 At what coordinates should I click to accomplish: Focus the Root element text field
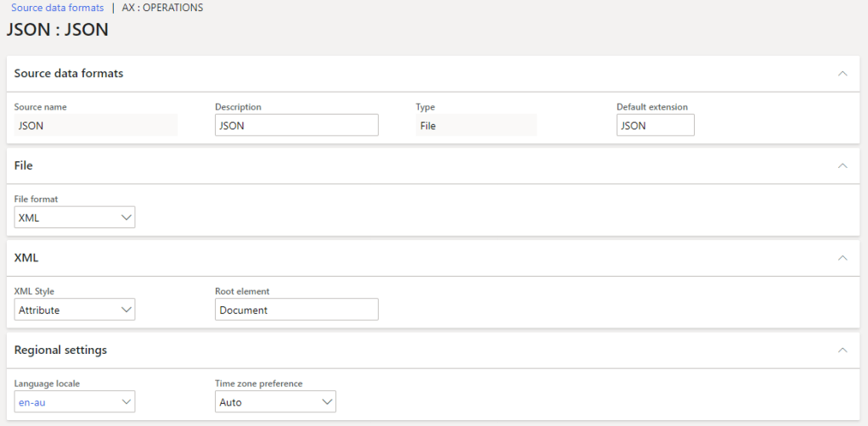[x=296, y=310]
